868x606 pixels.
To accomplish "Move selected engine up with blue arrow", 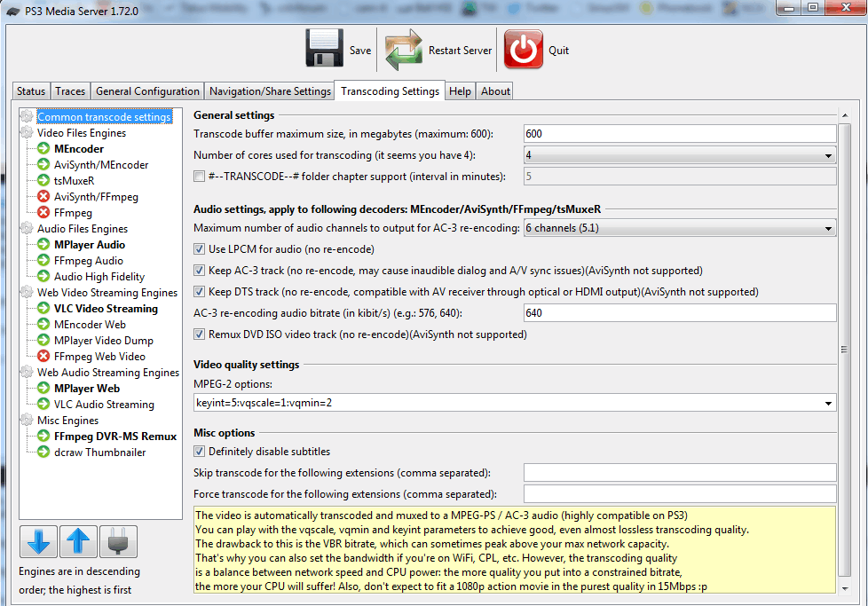I will 78,541.
